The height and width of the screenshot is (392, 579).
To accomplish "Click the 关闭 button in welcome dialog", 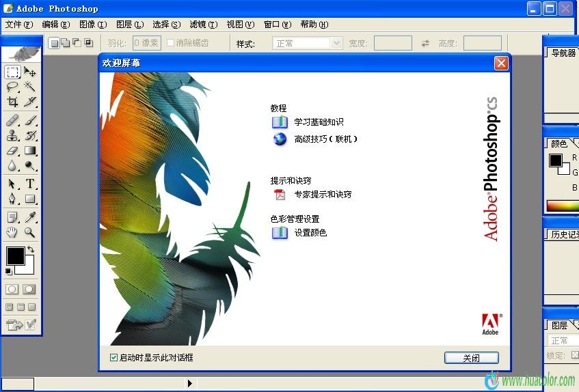I will (472, 358).
